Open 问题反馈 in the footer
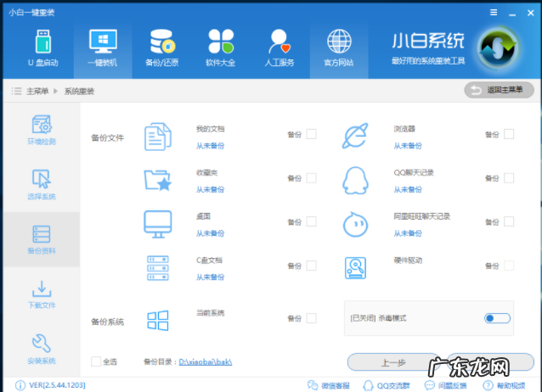Viewport: 542px width, 392px height. pyautogui.click(x=445, y=385)
